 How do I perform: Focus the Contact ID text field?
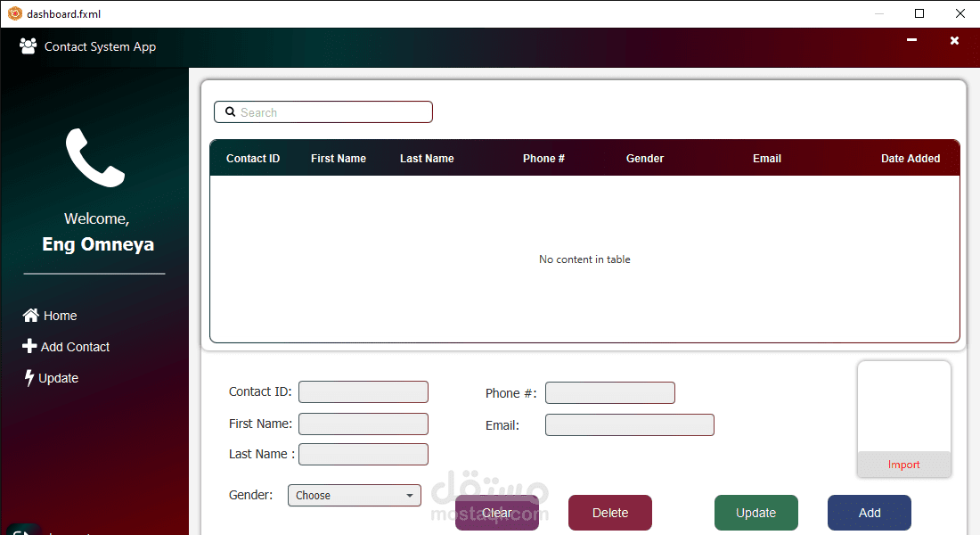point(363,391)
